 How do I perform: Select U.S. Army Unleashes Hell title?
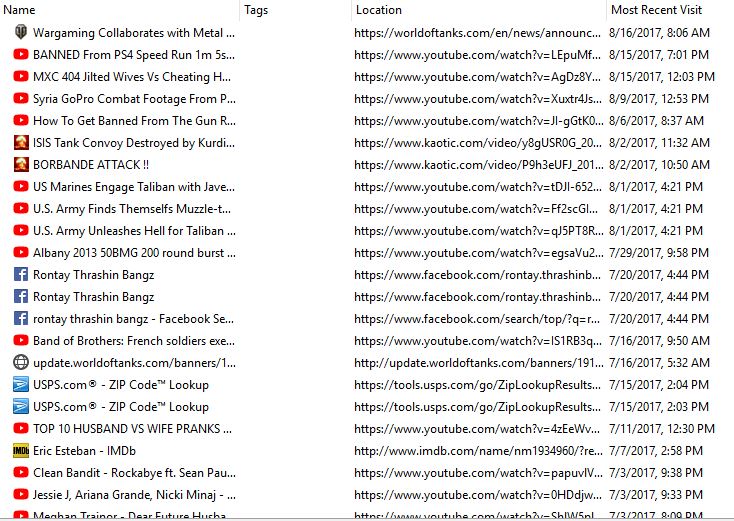[134, 231]
